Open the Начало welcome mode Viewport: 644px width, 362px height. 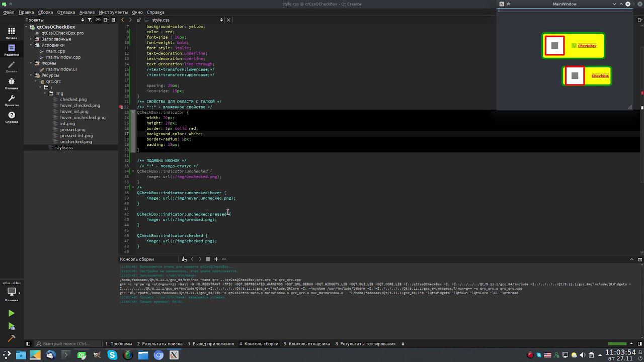pyautogui.click(x=12, y=33)
